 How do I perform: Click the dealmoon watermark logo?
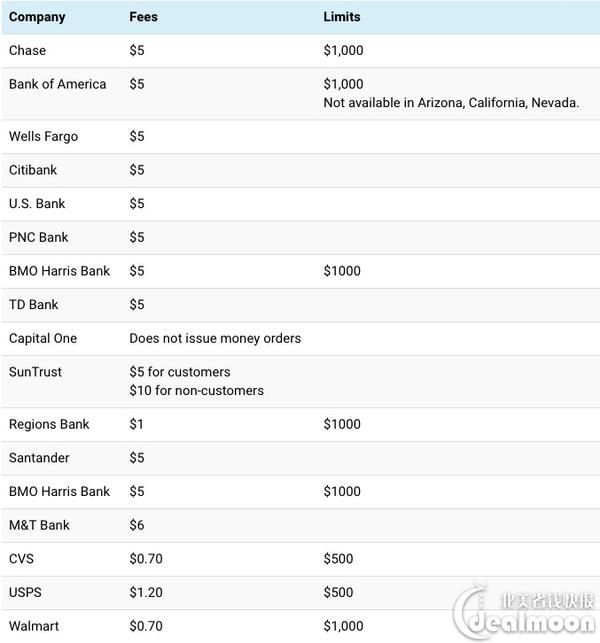524,612
